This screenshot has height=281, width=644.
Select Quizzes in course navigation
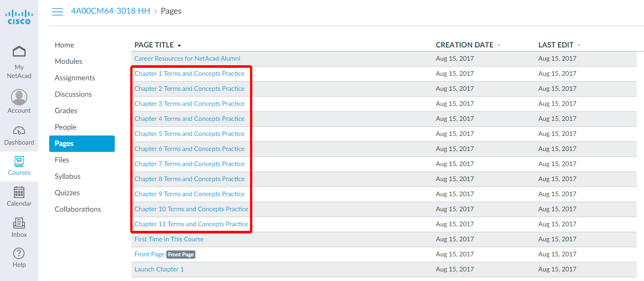67,193
